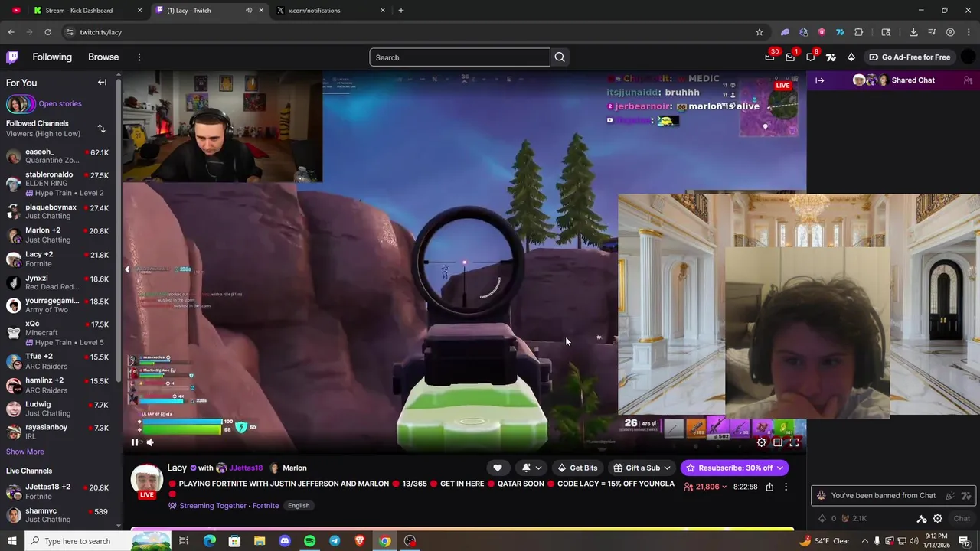Open video player settings gear
The height and width of the screenshot is (551, 980).
(761, 442)
